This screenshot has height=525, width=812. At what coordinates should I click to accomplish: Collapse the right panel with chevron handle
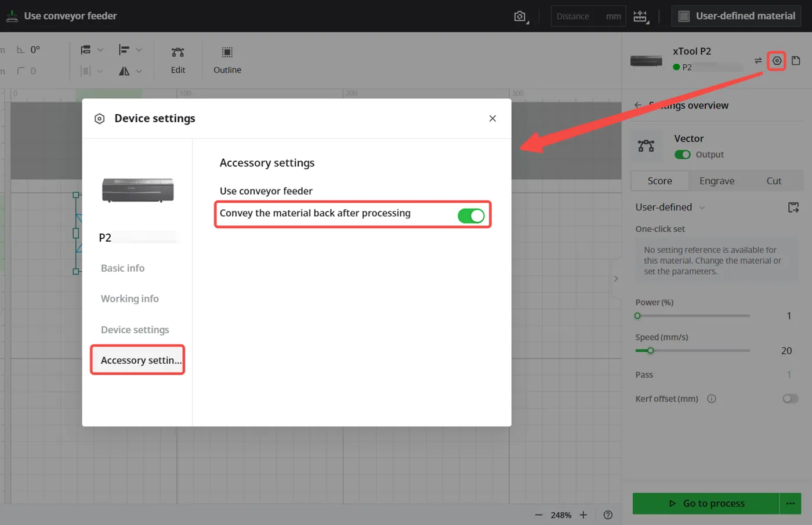point(616,279)
